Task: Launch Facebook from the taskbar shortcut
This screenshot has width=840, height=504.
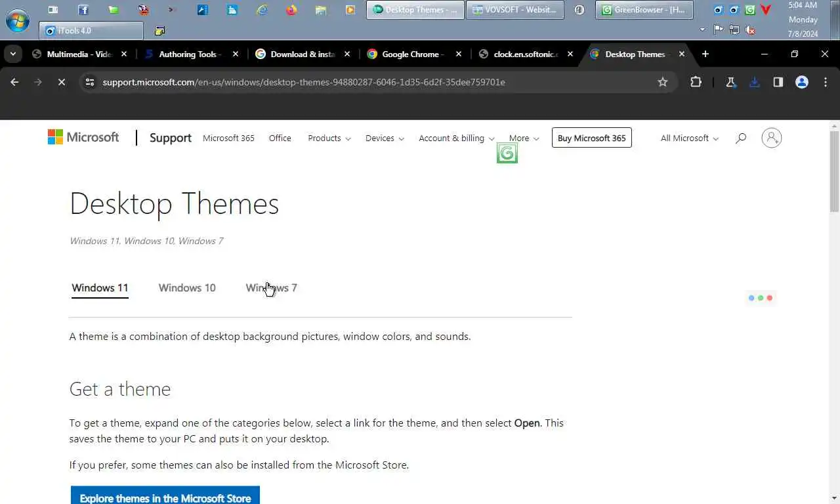Action: click(83, 10)
